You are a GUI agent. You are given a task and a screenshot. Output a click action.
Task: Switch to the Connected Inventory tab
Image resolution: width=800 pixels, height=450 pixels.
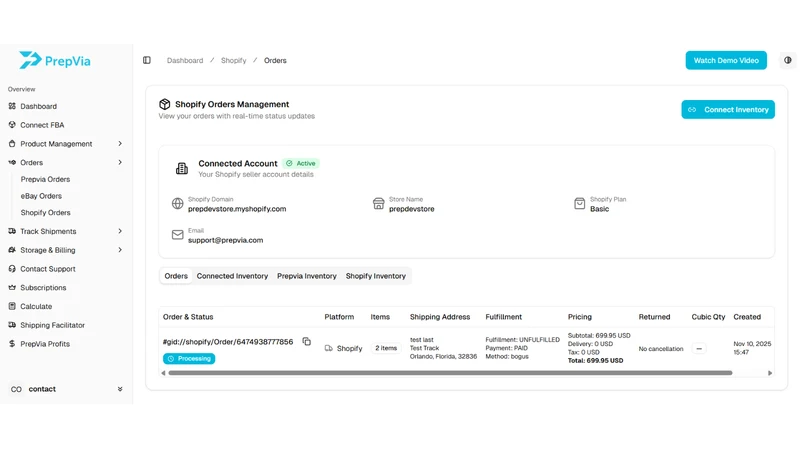[x=232, y=276]
